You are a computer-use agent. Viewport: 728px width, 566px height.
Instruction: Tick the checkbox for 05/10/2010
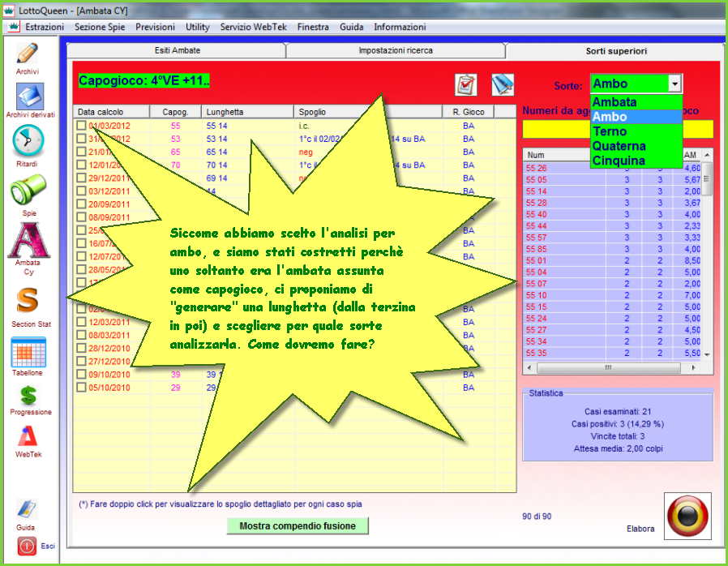pyautogui.click(x=81, y=388)
